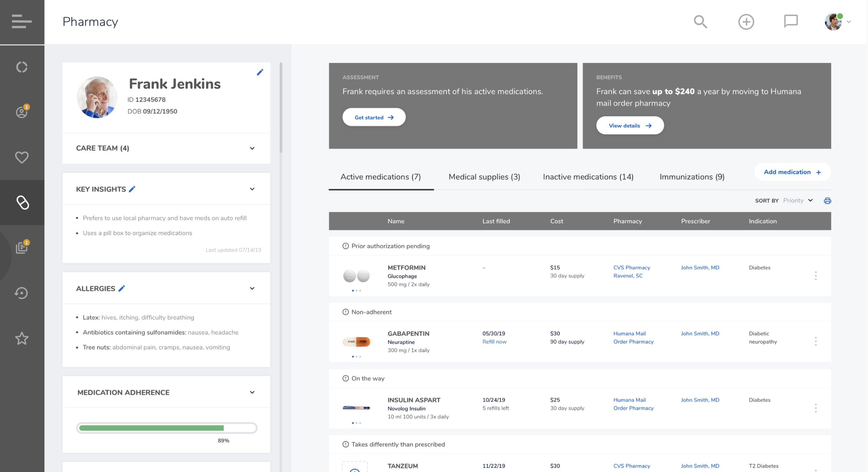868x472 pixels.
Task: Click the medication adherence progress bar
Action: coord(167,428)
